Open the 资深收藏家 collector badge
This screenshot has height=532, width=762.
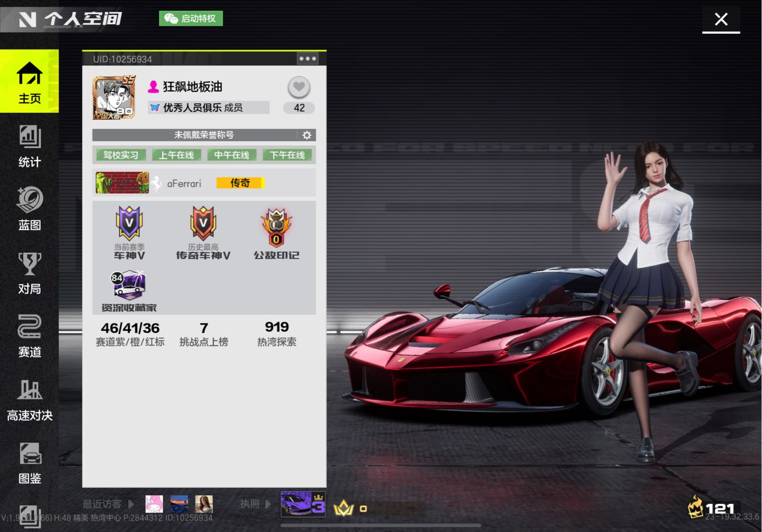coord(129,291)
